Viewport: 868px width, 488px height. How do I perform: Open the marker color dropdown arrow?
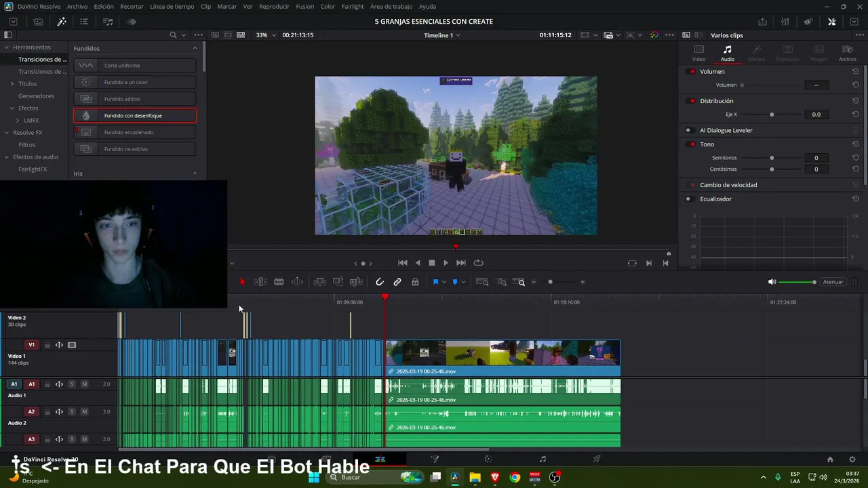pyautogui.click(x=463, y=282)
